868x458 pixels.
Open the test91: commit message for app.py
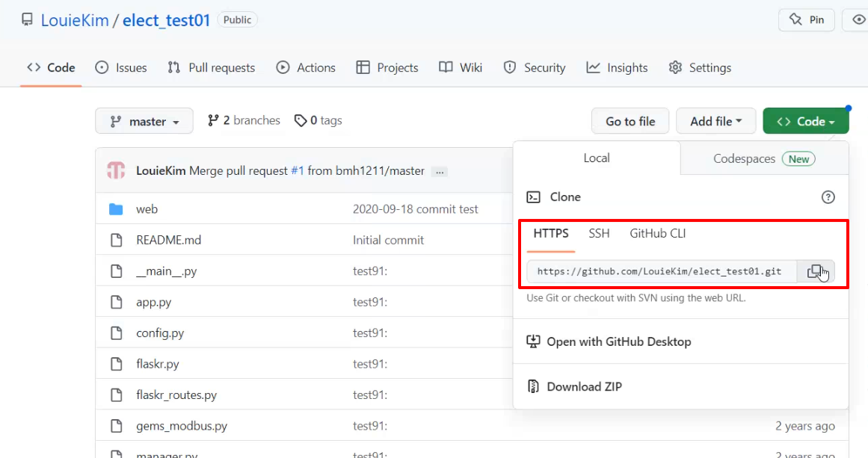(x=370, y=302)
